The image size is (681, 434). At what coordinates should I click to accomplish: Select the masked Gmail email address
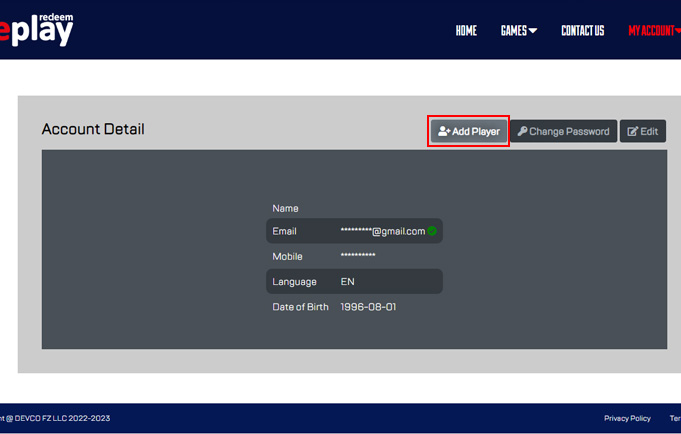(x=382, y=231)
